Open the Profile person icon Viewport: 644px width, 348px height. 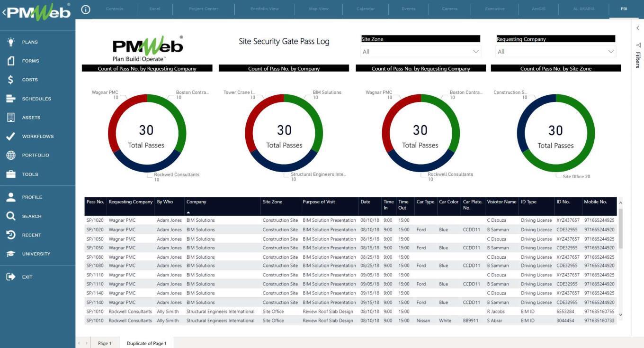pos(10,197)
